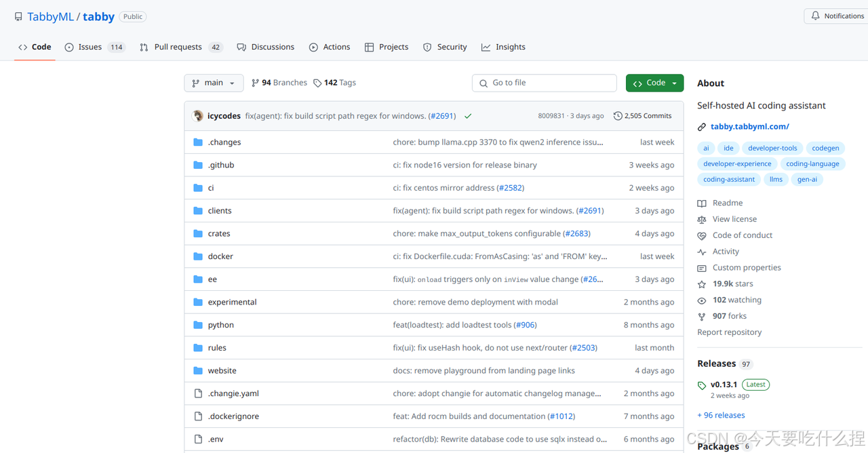Open the icycodes author link
This screenshot has height=453, width=868.
(224, 116)
